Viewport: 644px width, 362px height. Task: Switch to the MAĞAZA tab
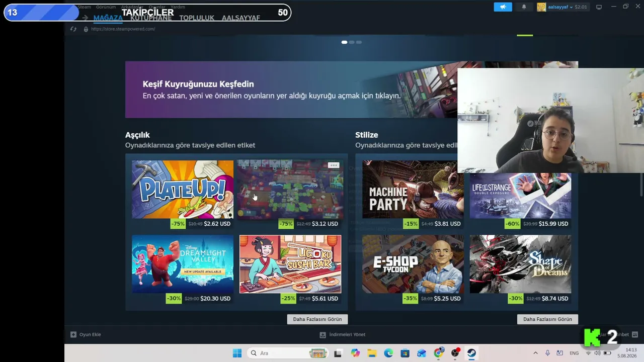tap(108, 18)
